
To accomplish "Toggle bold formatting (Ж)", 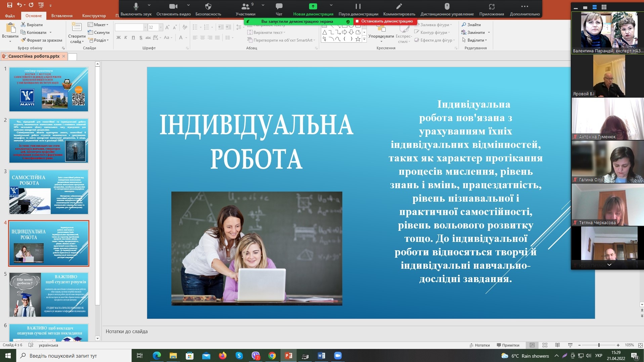I will (x=119, y=38).
